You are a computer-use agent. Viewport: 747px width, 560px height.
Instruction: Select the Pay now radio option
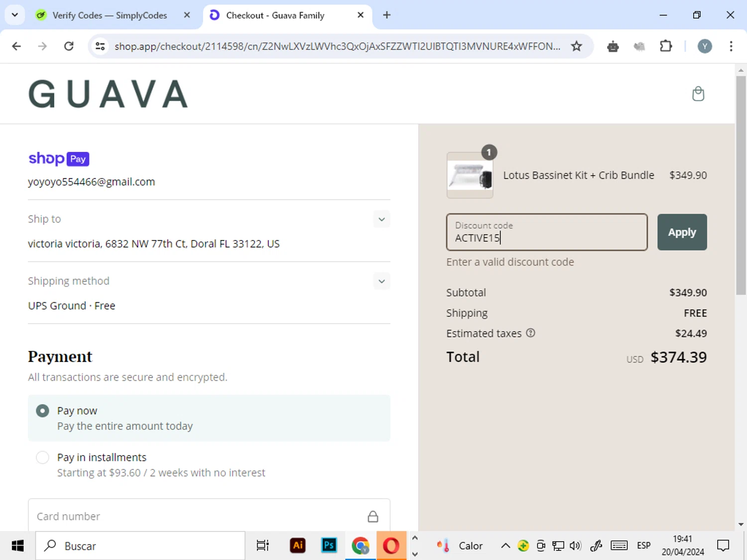[x=43, y=411]
